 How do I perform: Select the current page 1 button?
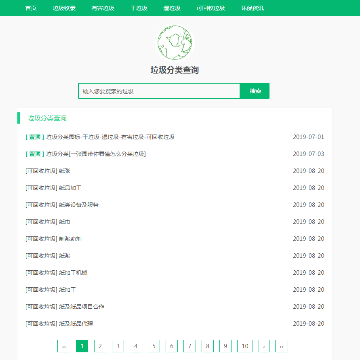click(x=82, y=346)
